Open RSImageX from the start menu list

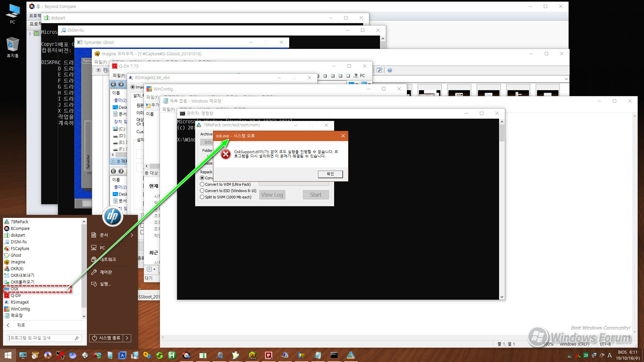pyautogui.click(x=19, y=302)
